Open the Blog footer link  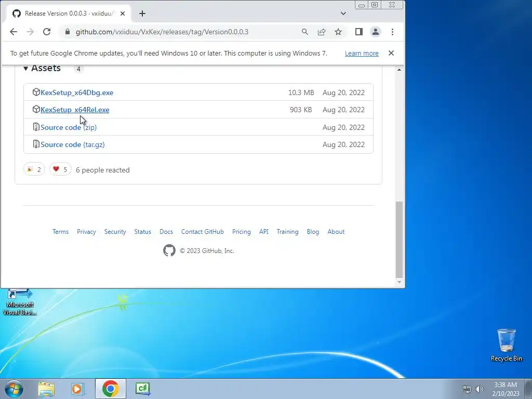(x=313, y=232)
